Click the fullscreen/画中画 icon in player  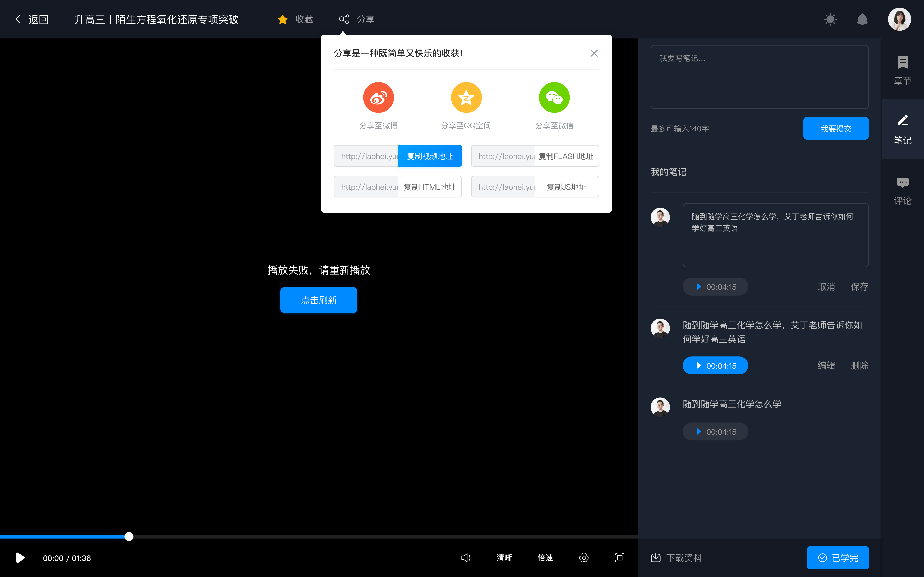point(619,558)
